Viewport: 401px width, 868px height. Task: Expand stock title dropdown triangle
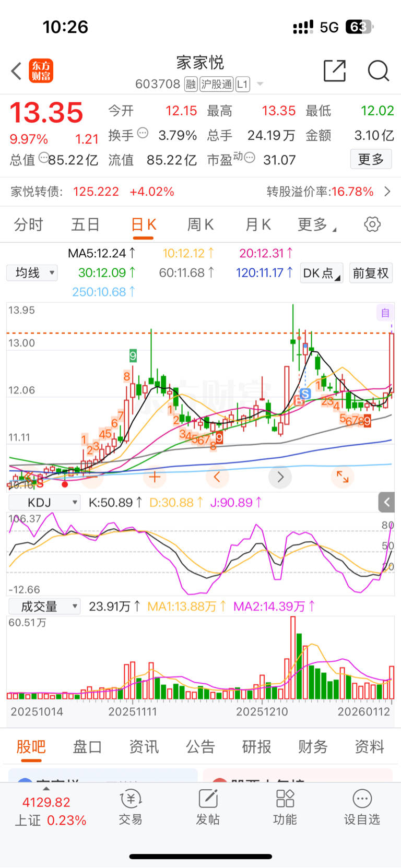(260, 84)
